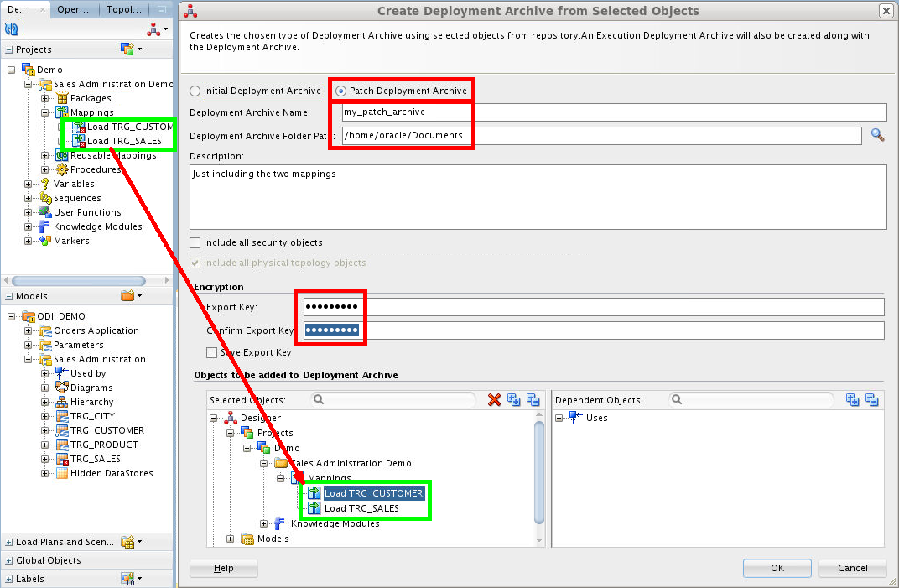Click the Export Key password field
The image size is (899, 588).
click(x=594, y=307)
